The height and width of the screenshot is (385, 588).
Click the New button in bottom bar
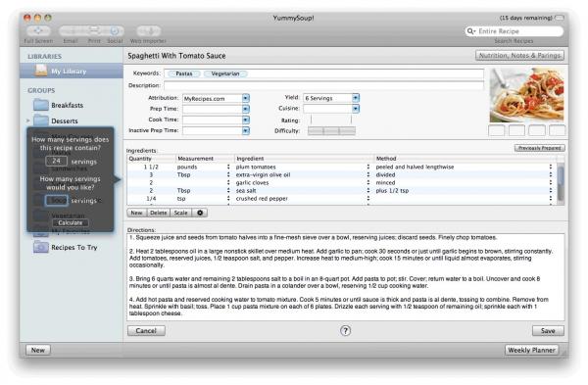[x=38, y=350]
